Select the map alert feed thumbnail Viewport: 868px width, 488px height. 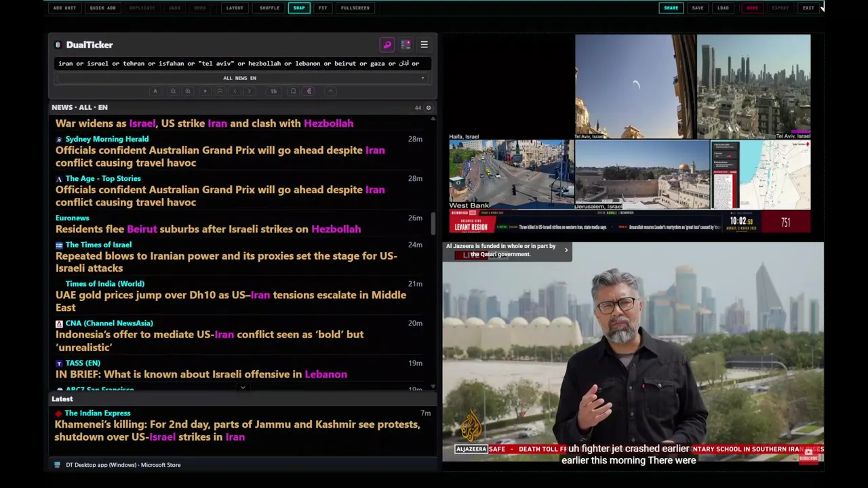coord(761,175)
